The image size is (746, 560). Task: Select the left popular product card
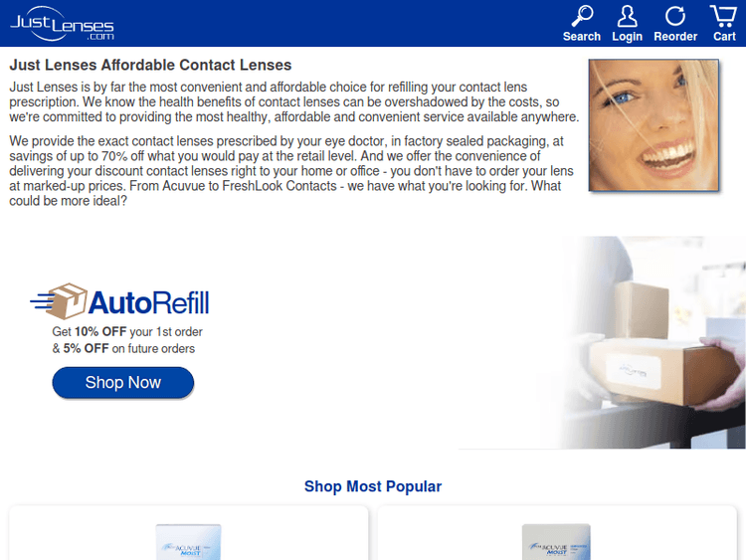coord(188,533)
